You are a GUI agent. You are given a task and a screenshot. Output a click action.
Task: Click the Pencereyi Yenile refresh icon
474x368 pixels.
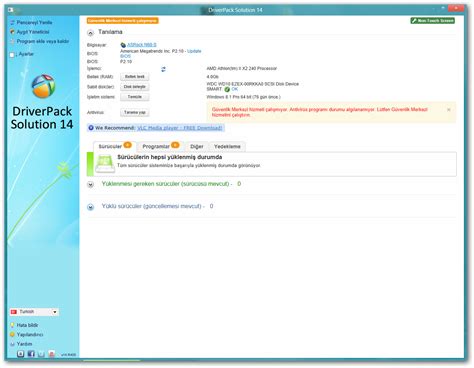(x=12, y=22)
